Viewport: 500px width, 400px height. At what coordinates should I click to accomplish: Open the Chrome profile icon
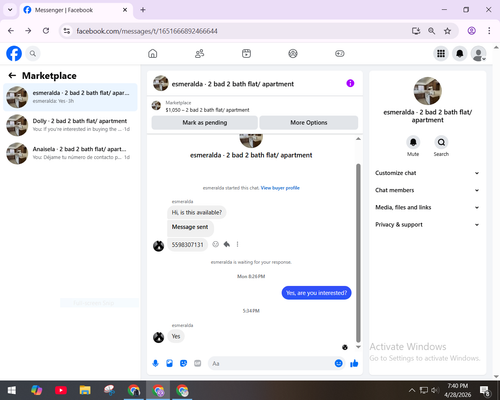[471, 31]
